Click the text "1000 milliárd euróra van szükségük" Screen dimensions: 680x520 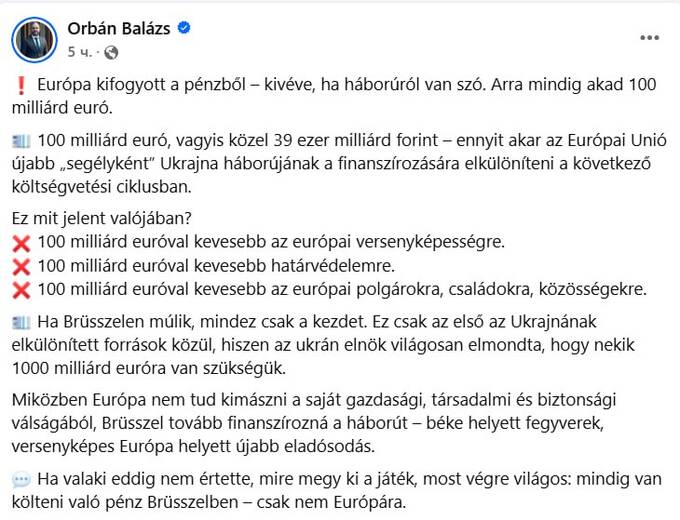pyautogui.click(x=148, y=368)
